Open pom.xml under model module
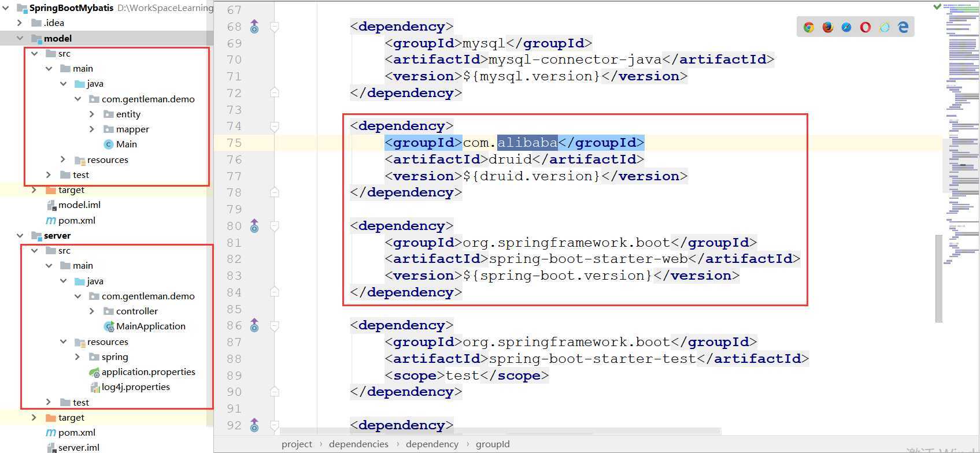Screen dimensions: 980x453 (71, 221)
